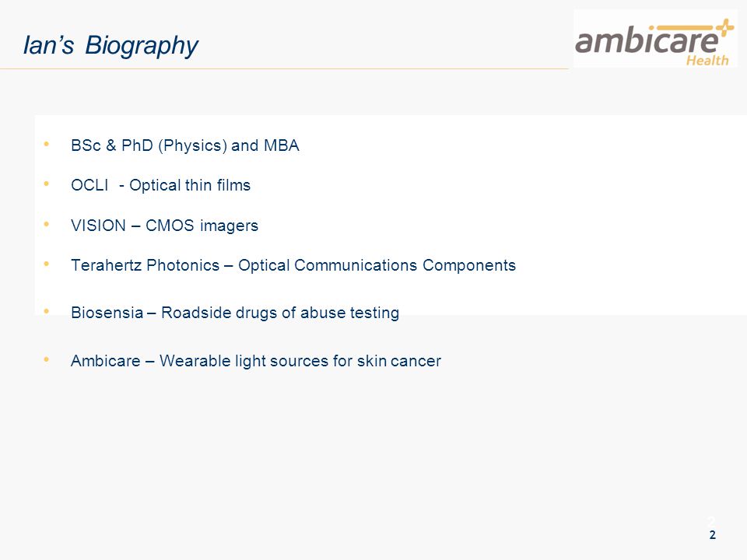Screen dimensions: 747x560
Task: Select the BSc & PhD (Physics) text
Action: click(x=149, y=145)
